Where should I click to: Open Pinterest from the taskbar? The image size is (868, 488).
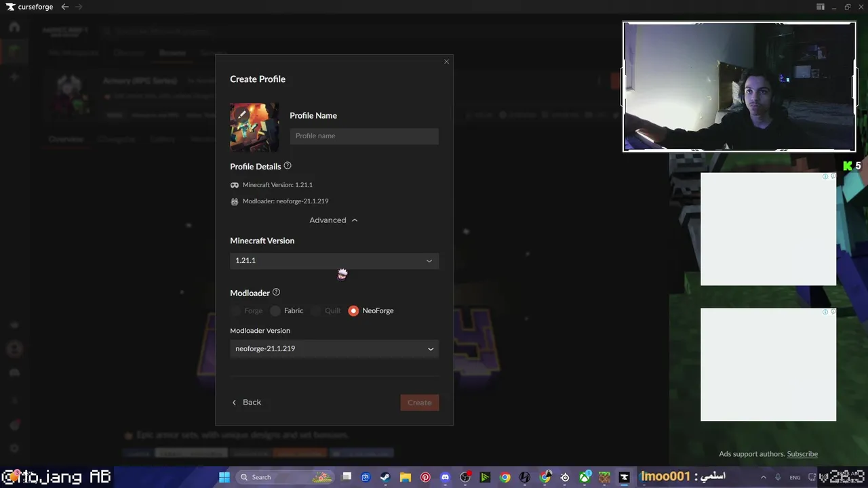(425, 477)
